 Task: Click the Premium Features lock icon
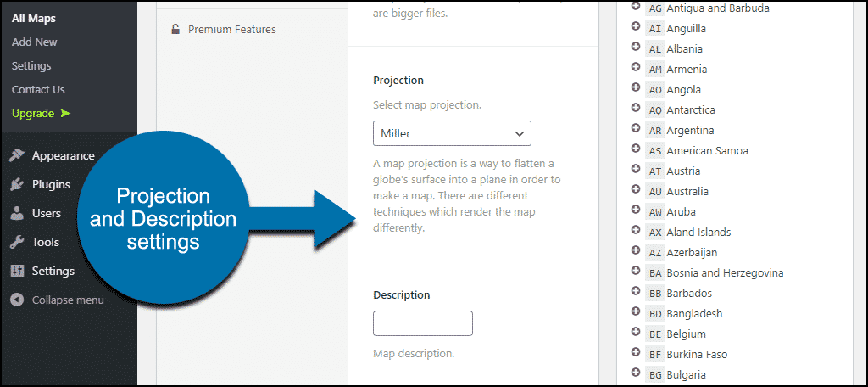click(x=175, y=30)
